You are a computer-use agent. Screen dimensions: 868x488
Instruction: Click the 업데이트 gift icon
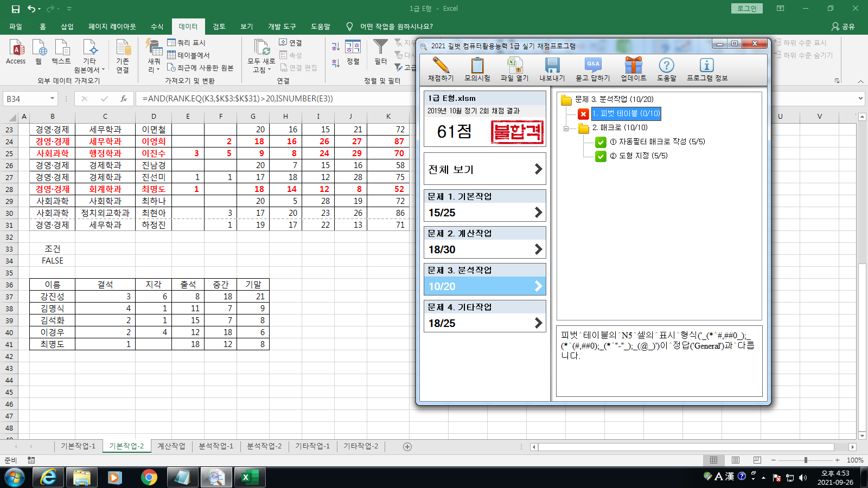point(633,66)
